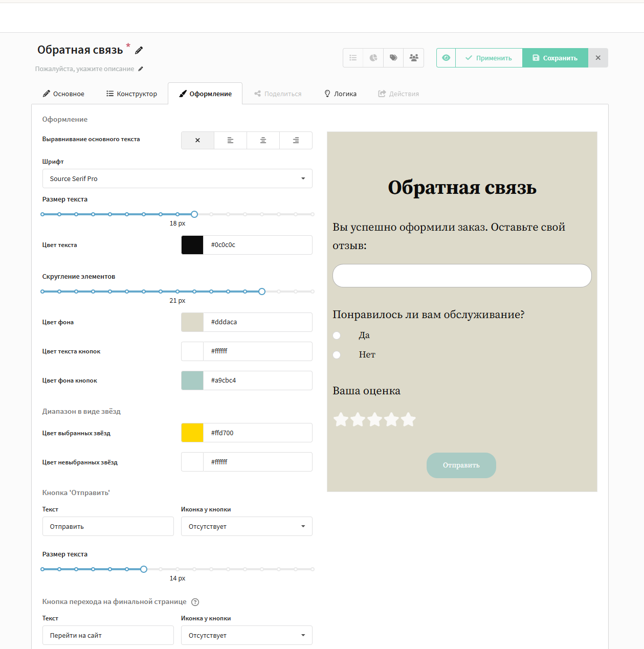The height and width of the screenshot is (649, 644).
Task: Click the Применить button
Action: click(x=488, y=58)
